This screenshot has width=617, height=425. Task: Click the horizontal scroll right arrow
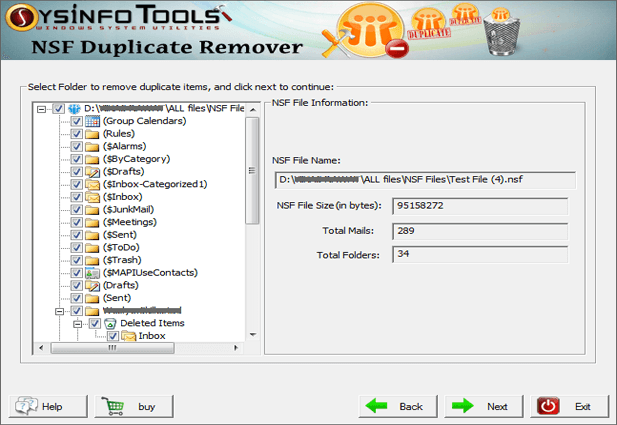click(236, 348)
